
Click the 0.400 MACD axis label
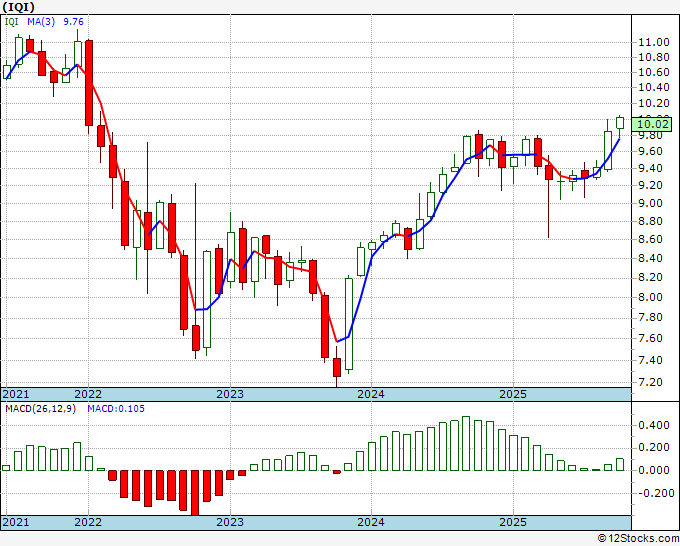[654, 425]
